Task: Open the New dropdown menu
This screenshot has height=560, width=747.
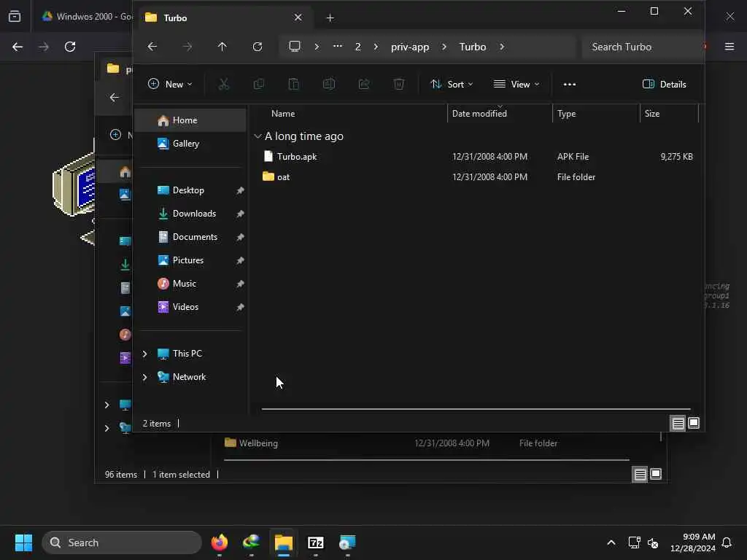Action: [170, 85]
